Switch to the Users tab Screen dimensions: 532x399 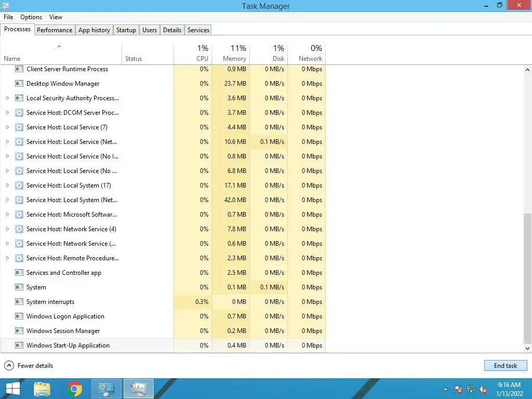pyautogui.click(x=150, y=30)
